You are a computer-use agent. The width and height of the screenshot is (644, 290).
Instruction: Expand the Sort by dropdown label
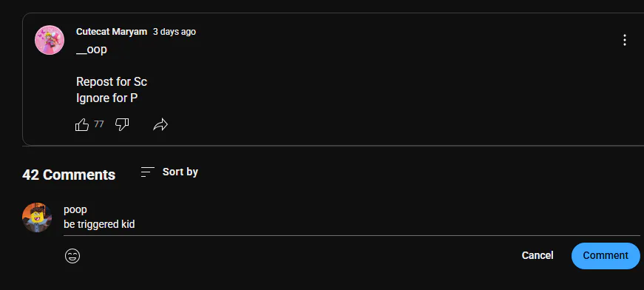[x=180, y=172]
